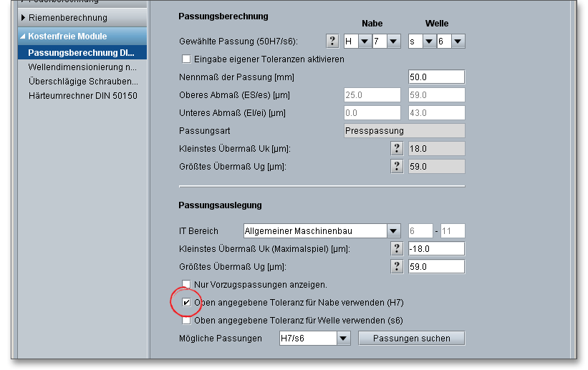
Task: Check tolerance for Welle (s6) checkbox
Action: (187, 321)
